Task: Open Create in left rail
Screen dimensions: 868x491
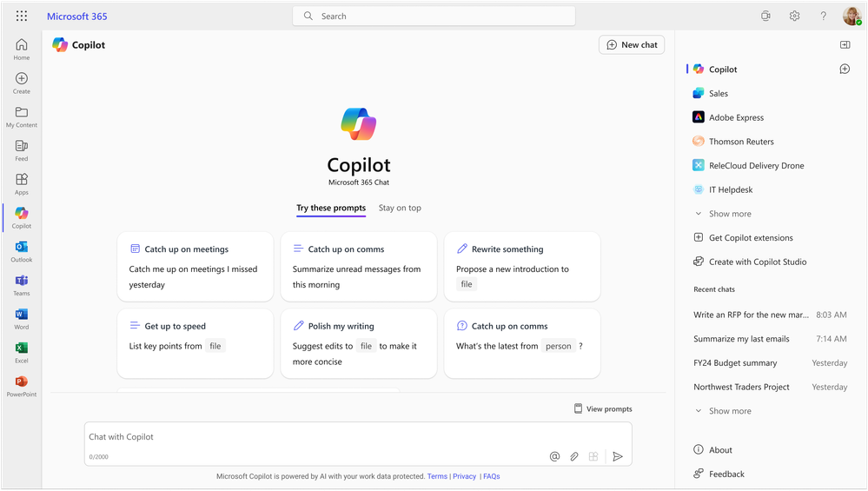Action: point(22,83)
